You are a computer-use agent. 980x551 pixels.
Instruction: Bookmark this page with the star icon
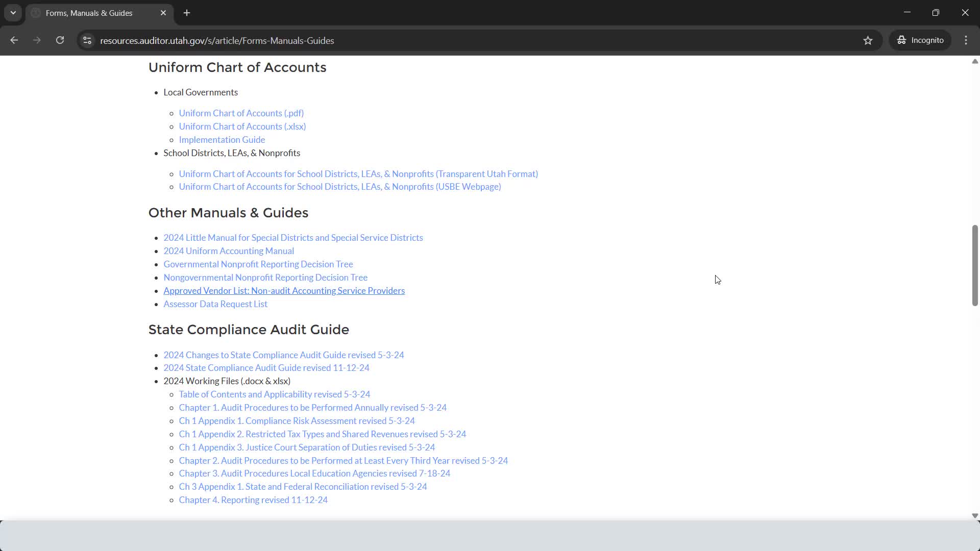(868, 40)
